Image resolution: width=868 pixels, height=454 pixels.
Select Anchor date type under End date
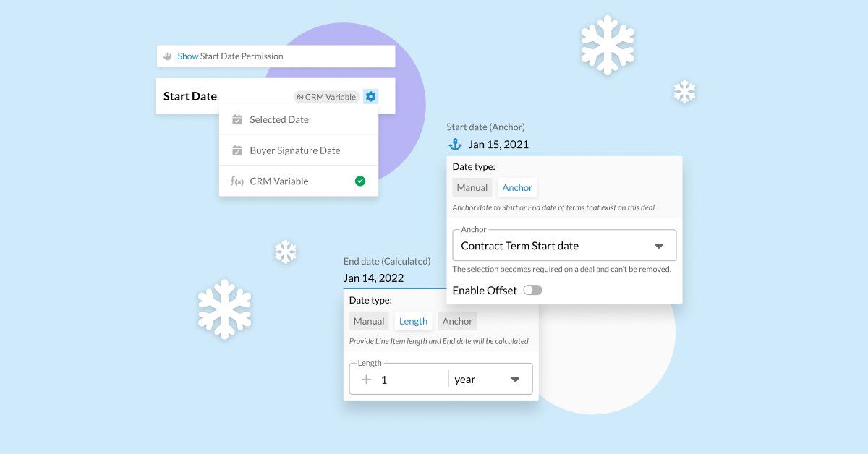pos(457,321)
